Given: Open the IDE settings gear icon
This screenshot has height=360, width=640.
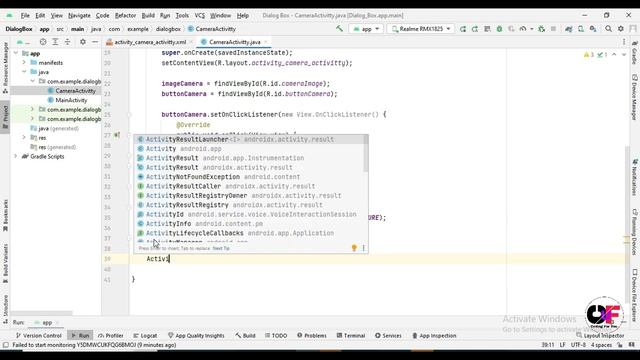Looking at the screenshot, I should click(621, 29).
